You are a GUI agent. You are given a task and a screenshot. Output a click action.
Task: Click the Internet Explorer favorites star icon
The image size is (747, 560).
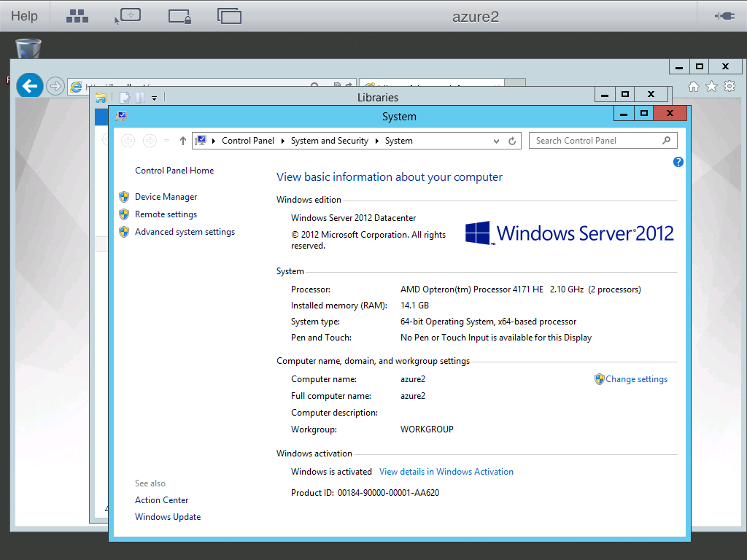click(711, 86)
